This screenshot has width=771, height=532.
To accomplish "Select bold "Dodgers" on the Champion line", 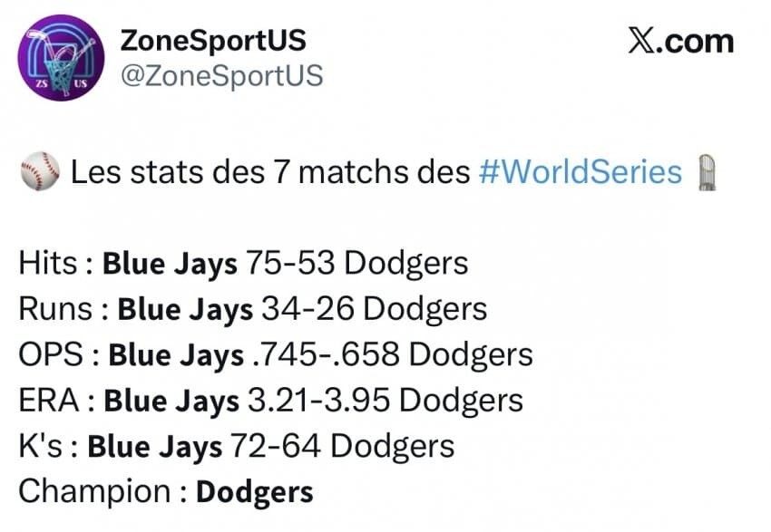I will 255,491.
